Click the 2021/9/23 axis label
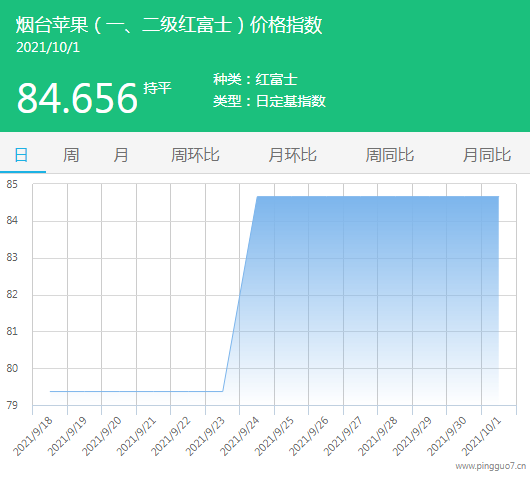The width and height of the screenshot is (530, 477). [x=205, y=436]
